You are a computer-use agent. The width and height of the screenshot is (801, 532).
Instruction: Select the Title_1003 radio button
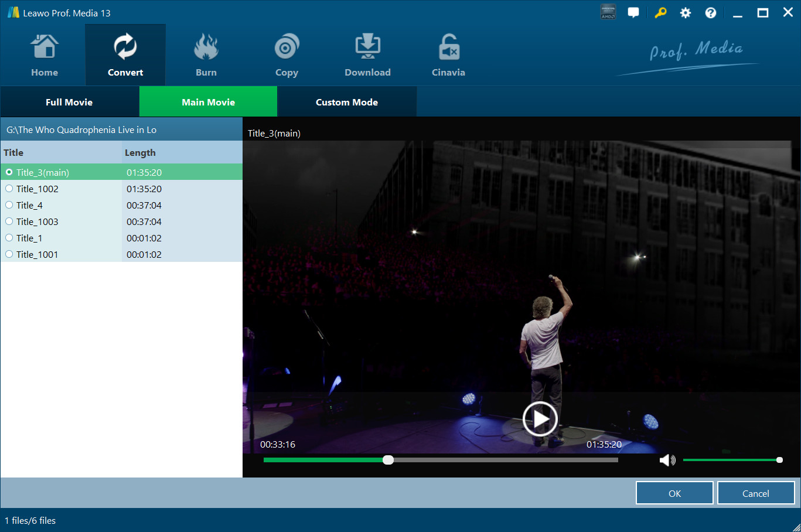[x=9, y=221]
